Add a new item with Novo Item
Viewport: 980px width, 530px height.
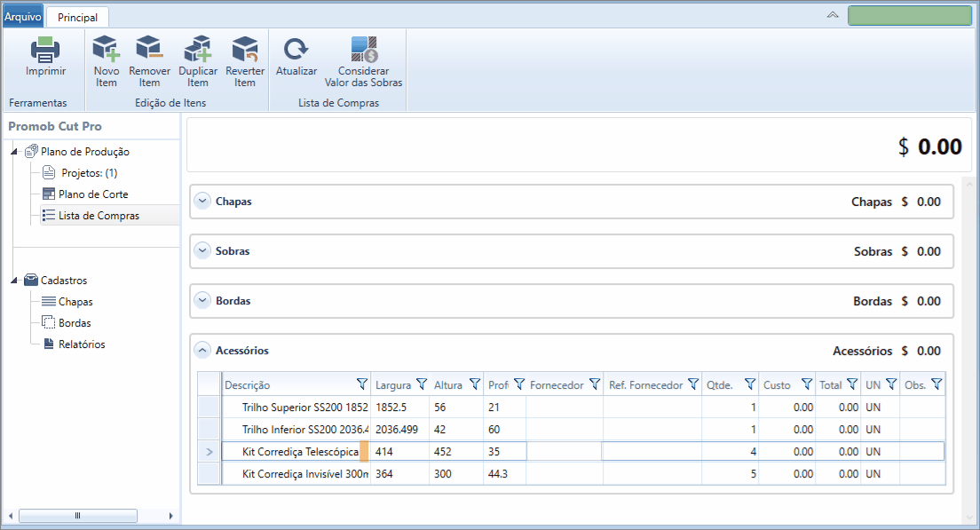pos(107,61)
